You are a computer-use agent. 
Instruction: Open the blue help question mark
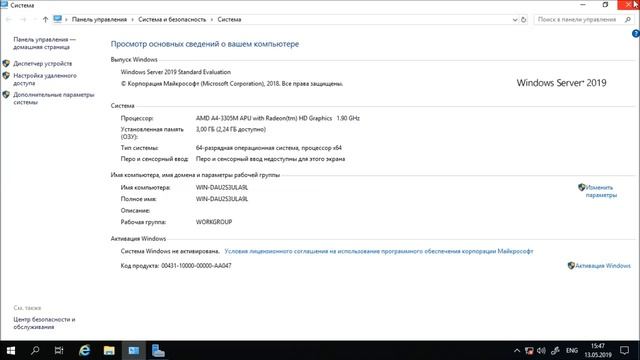[x=636, y=34]
